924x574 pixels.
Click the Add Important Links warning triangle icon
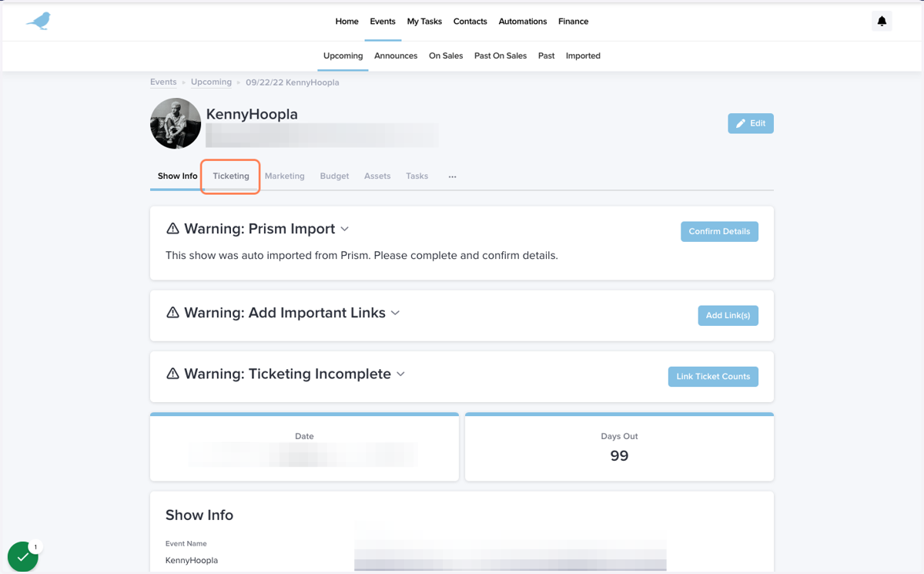tap(172, 313)
